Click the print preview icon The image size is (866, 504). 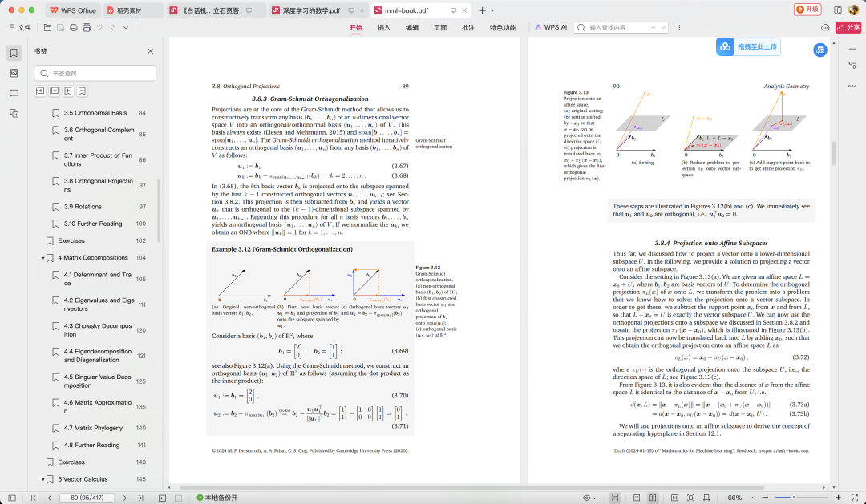pyautogui.click(x=87, y=27)
